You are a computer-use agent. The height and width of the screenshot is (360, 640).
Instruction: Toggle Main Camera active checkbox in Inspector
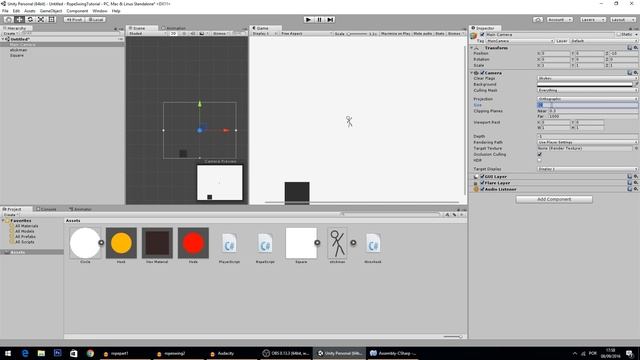482,35
